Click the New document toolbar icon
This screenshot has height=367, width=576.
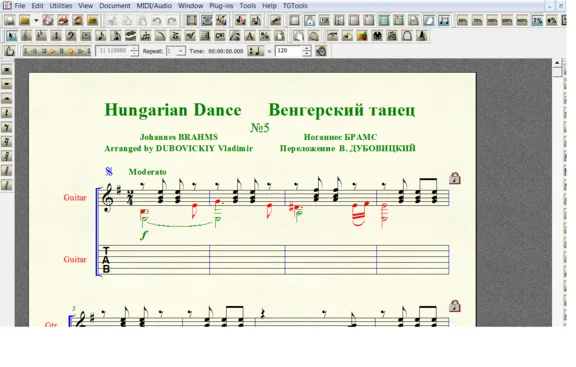(x=10, y=20)
